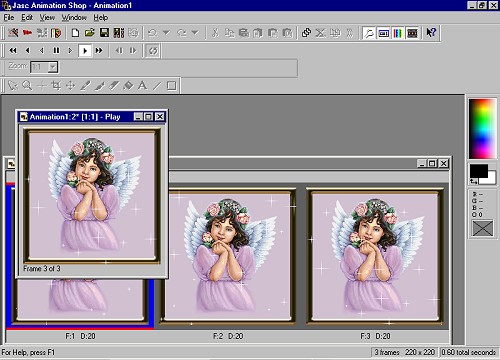Delete frames using the X toolbar icon
This screenshot has width=500, height=360.
pyautogui.click(x=321, y=33)
